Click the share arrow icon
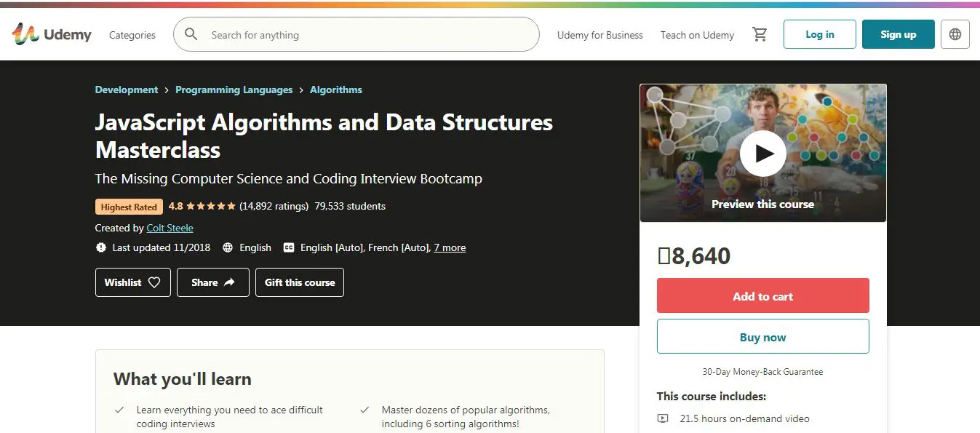 [x=229, y=282]
